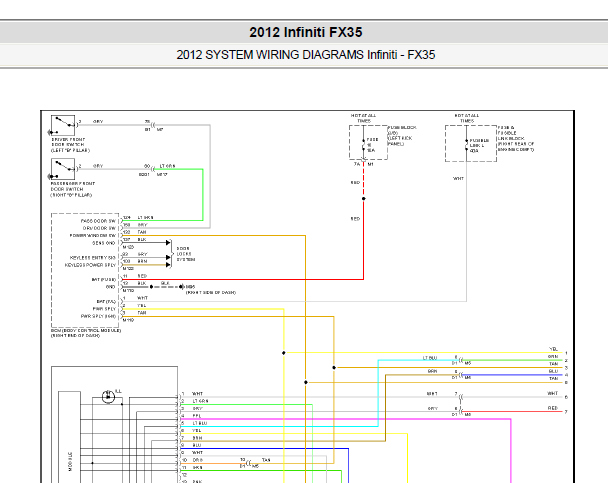
Task: Select the "KEYLESS POWER SPLY" pin label
Action: (x=90, y=265)
